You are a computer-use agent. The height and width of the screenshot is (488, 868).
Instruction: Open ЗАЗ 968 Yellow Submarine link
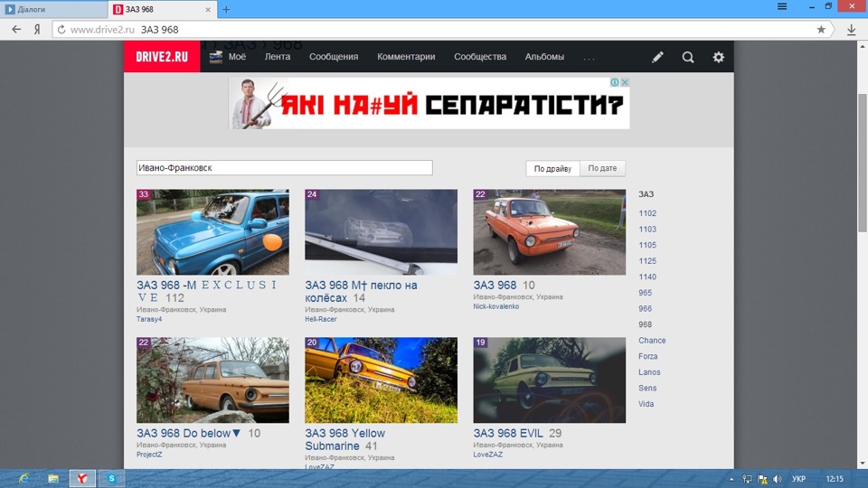pyautogui.click(x=344, y=439)
